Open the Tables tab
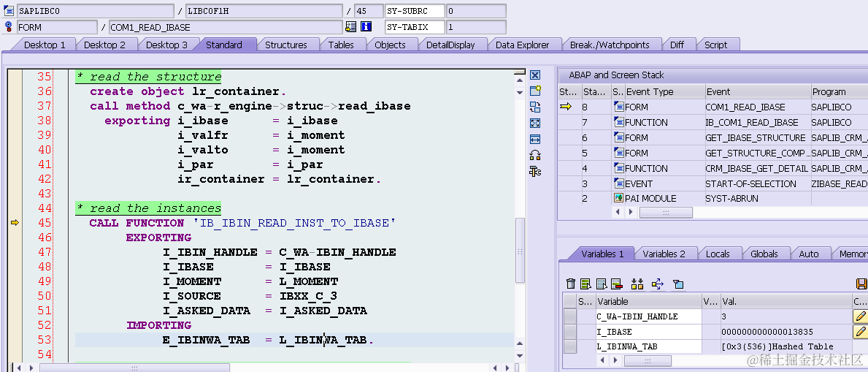This screenshot has width=868, height=372. pyautogui.click(x=341, y=45)
